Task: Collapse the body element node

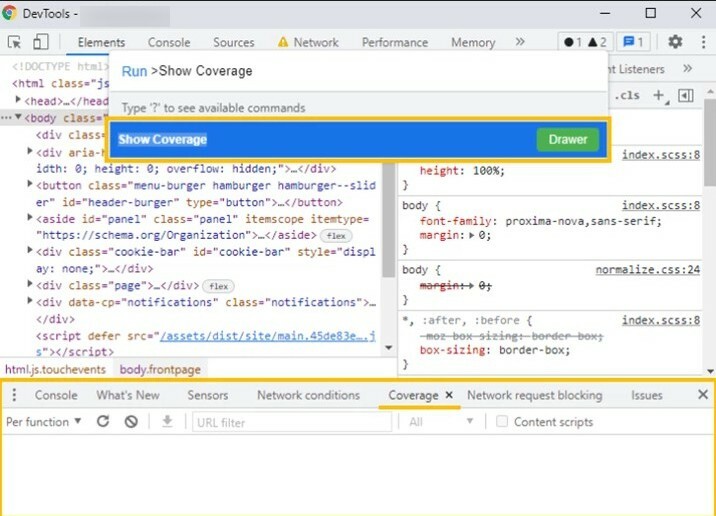Action: (x=18, y=117)
